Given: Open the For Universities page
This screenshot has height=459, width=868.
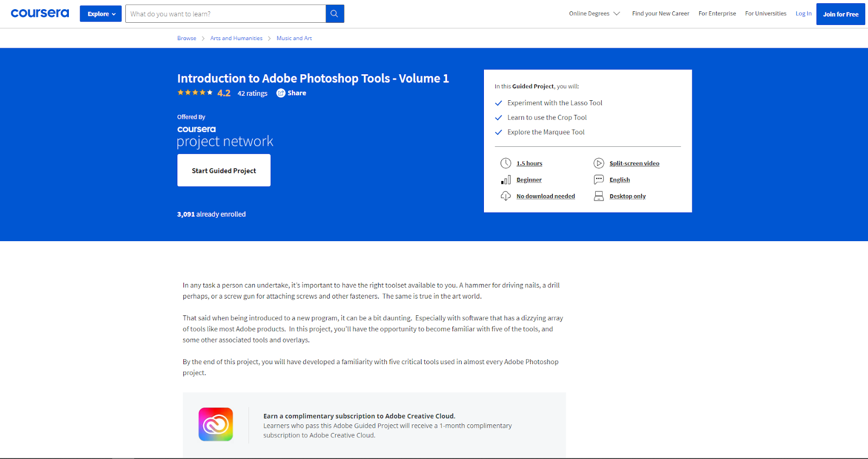Looking at the screenshot, I should (765, 14).
